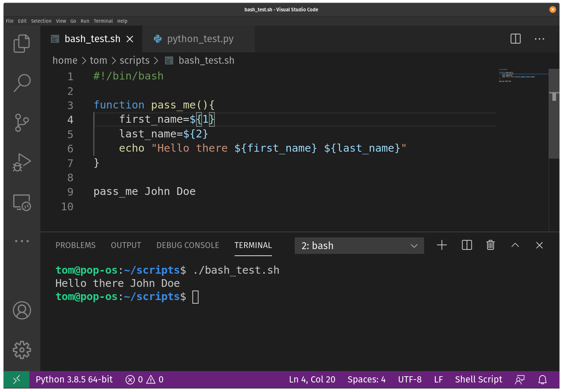Click Python 3.8.5 64-bit interpreter selector
Screen dimensions: 563x392
tap(74, 380)
